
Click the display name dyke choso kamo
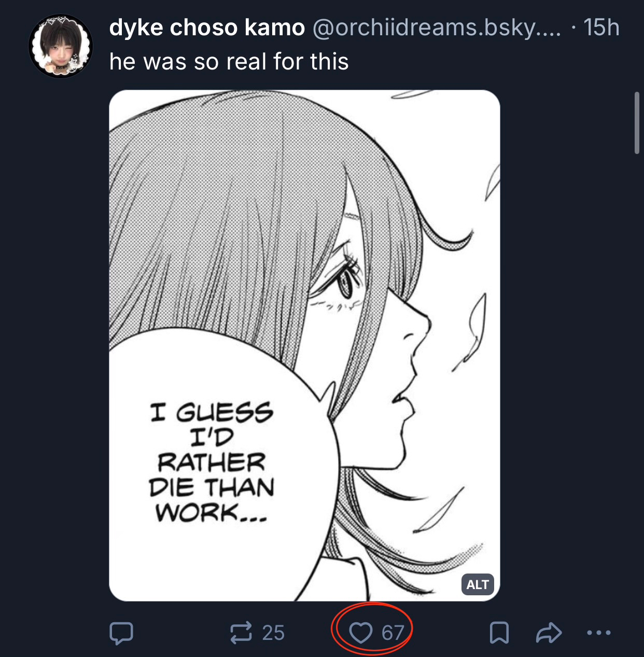coord(207,28)
